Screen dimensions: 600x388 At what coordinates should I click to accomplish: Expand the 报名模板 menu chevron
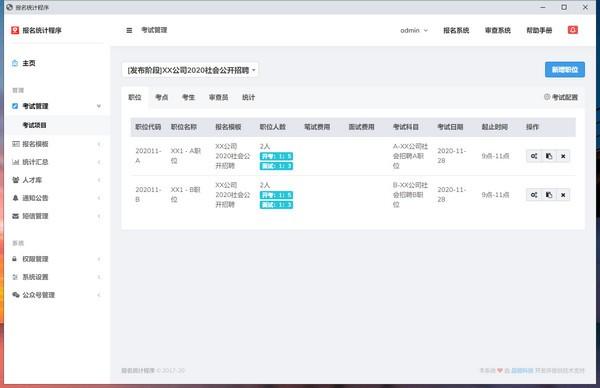point(99,144)
